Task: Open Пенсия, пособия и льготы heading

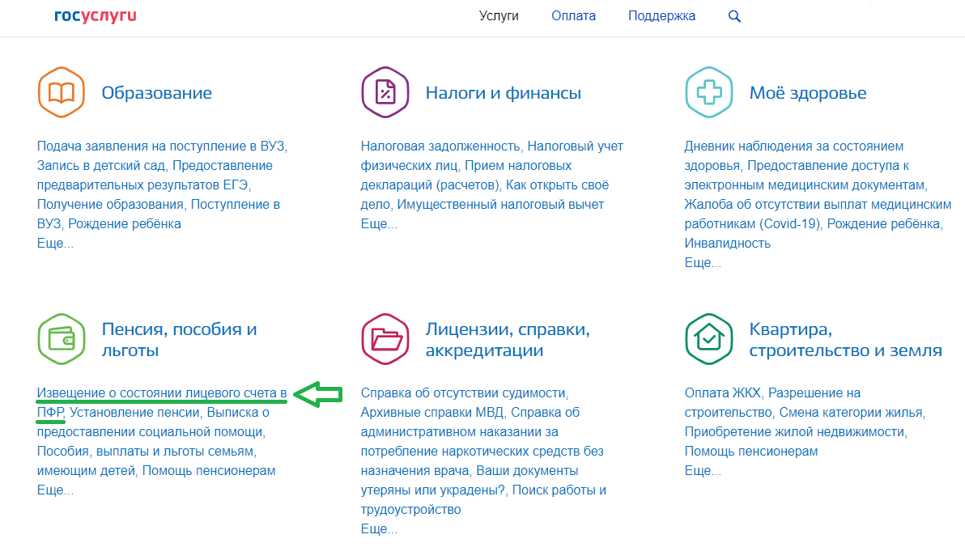Action: [179, 340]
